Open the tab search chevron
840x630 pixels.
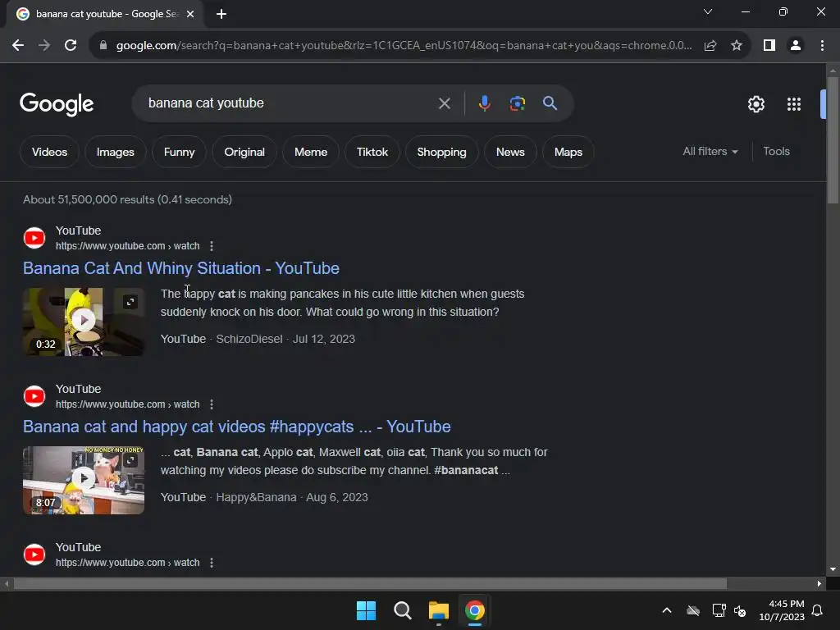pyautogui.click(x=708, y=11)
